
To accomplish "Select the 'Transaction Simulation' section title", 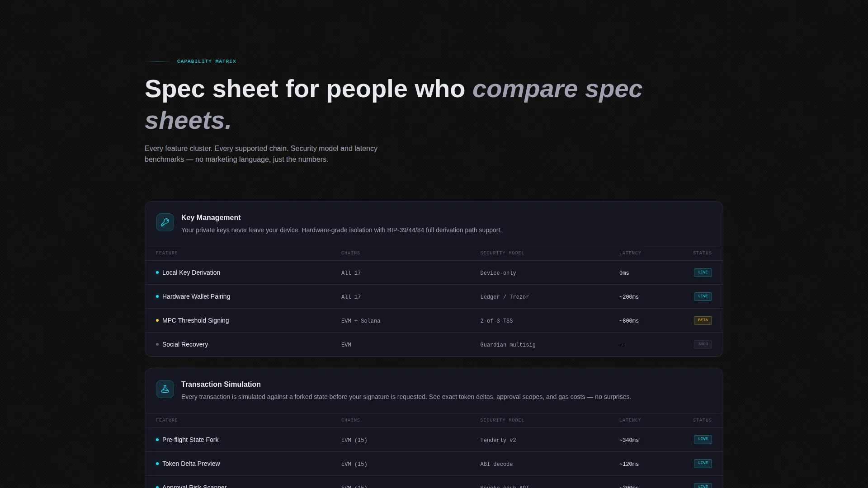I will pyautogui.click(x=221, y=385).
